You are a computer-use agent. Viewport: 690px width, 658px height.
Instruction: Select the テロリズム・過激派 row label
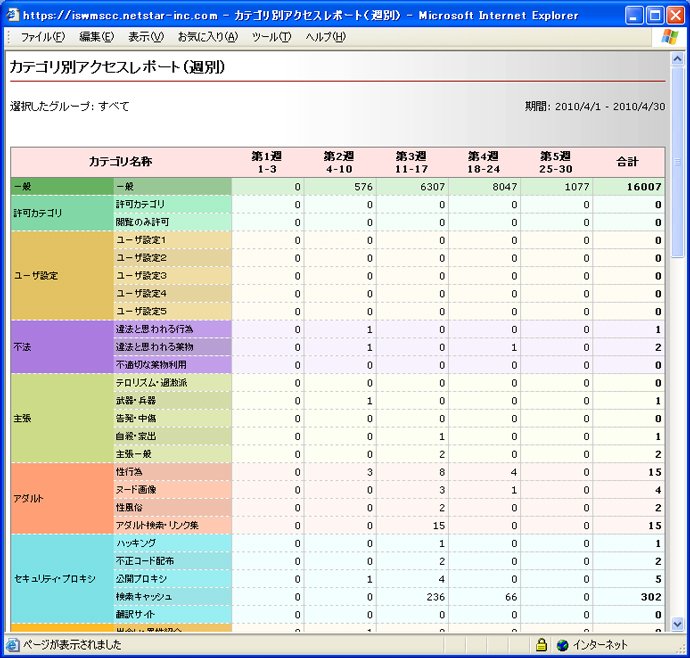(x=172, y=383)
